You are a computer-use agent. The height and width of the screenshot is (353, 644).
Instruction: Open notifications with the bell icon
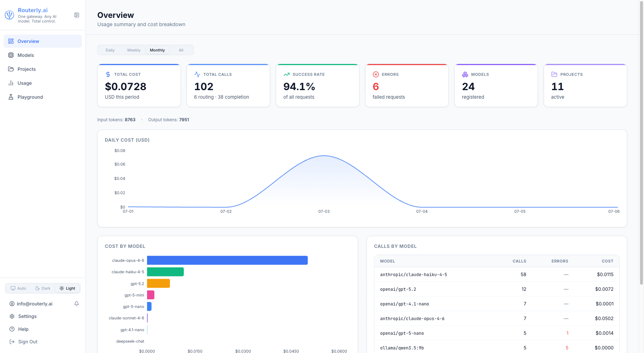tap(77, 304)
